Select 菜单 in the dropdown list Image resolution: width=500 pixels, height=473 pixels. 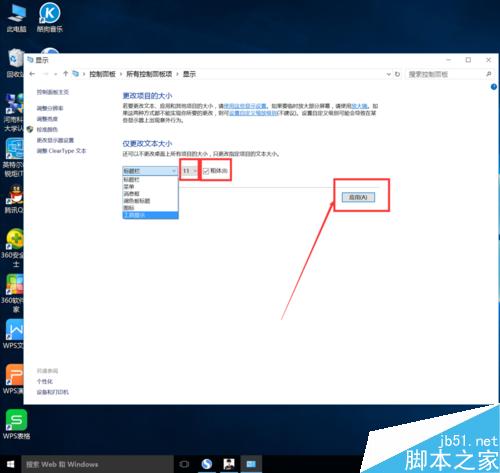point(150,187)
